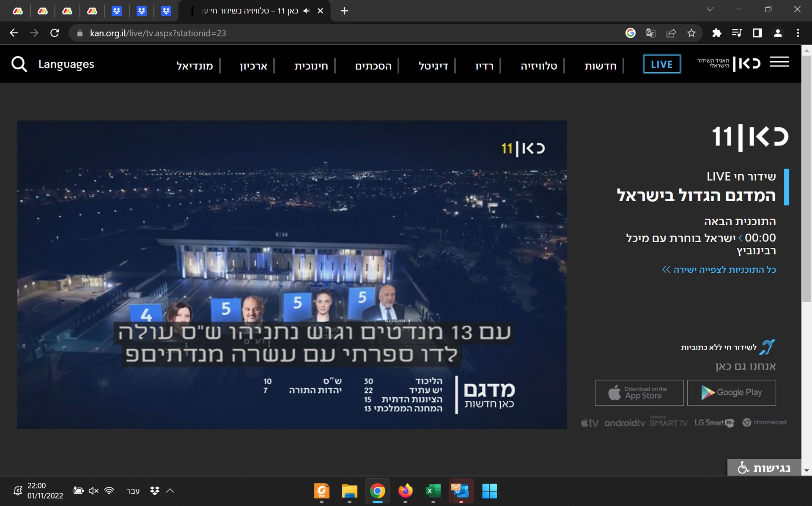Image resolution: width=812 pixels, height=506 pixels.
Task: Open Chrome three-dot menu
Action: click(798, 33)
